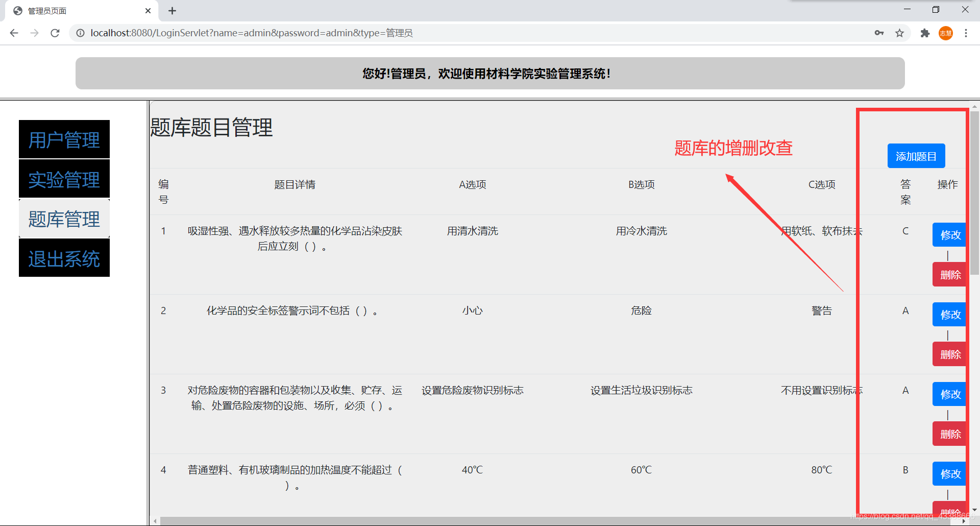Click the 40℃ option cell

(473, 470)
